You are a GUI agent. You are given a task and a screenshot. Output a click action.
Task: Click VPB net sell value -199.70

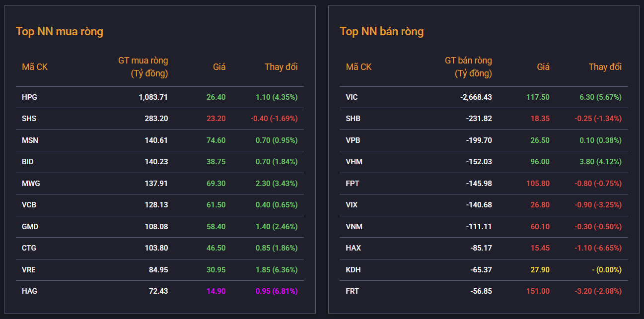(479, 140)
